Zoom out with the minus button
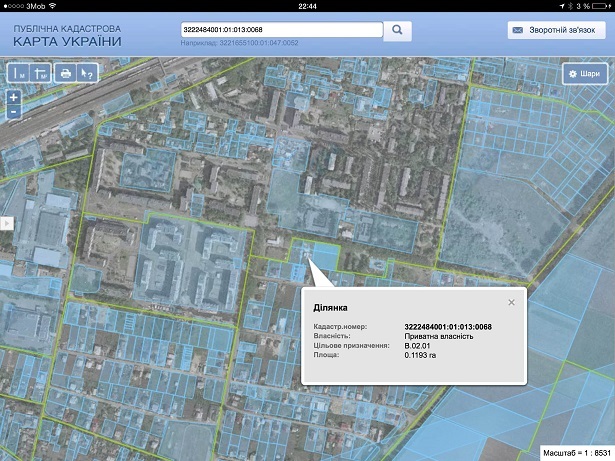This screenshot has height=461, width=615. click(x=13, y=112)
